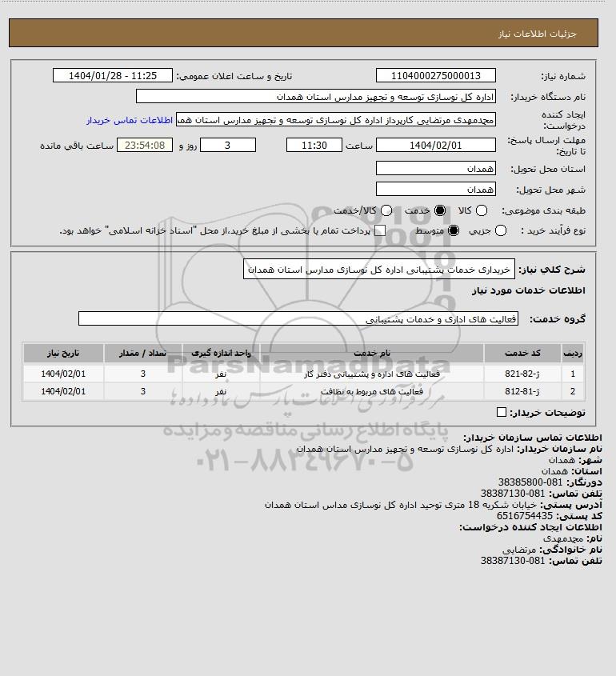Open the اطلاعات تماس خریدار link
Screen dimensions: 616x676
tap(130, 120)
